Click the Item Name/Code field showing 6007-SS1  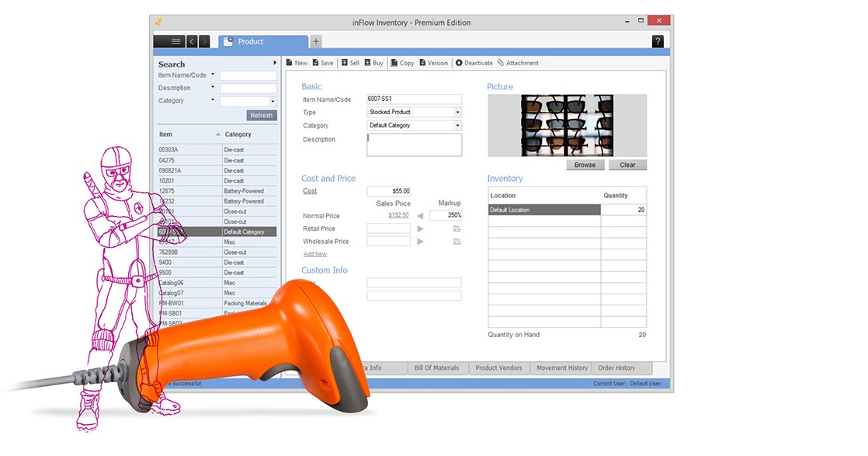coord(414,99)
